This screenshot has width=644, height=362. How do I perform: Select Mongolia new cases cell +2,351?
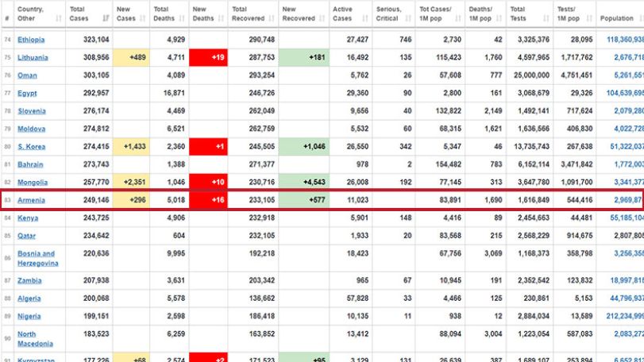click(132, 183)
